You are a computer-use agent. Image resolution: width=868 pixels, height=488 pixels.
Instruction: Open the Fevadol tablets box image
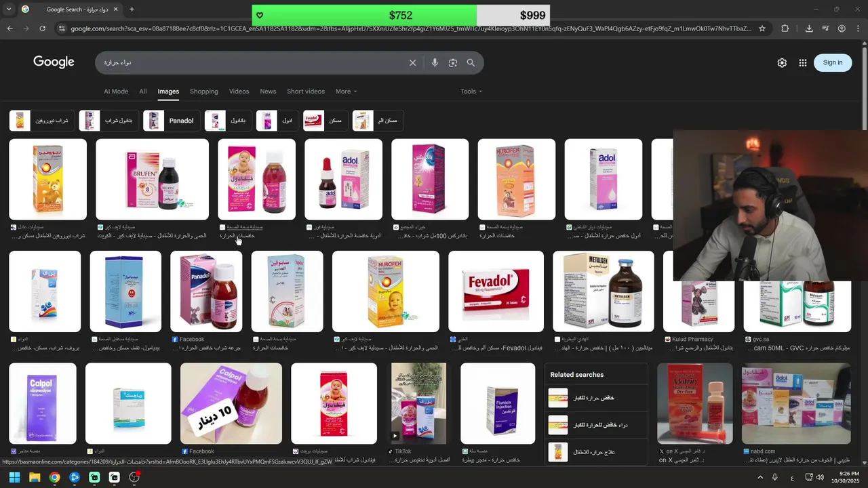point(496,291)
